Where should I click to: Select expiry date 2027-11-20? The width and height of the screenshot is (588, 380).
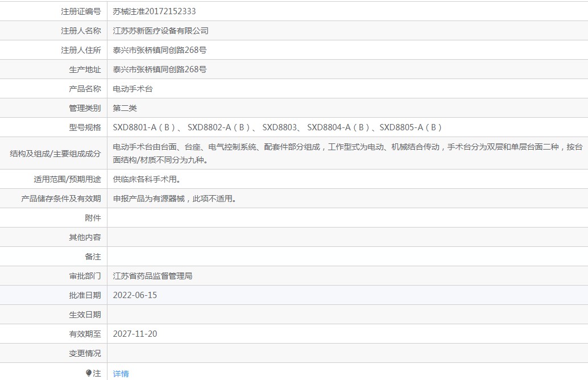click(135, 334)
